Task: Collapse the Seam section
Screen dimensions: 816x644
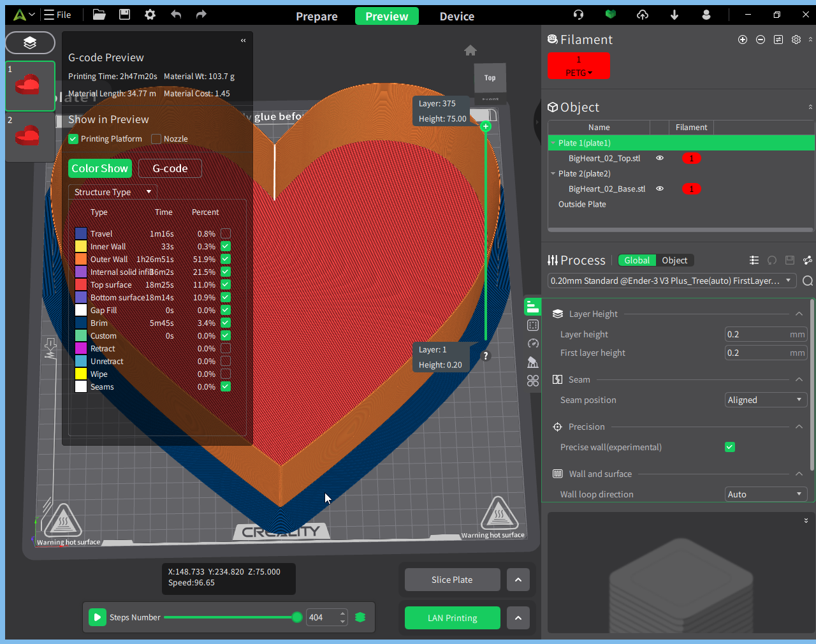Action: tap(799, 379)
